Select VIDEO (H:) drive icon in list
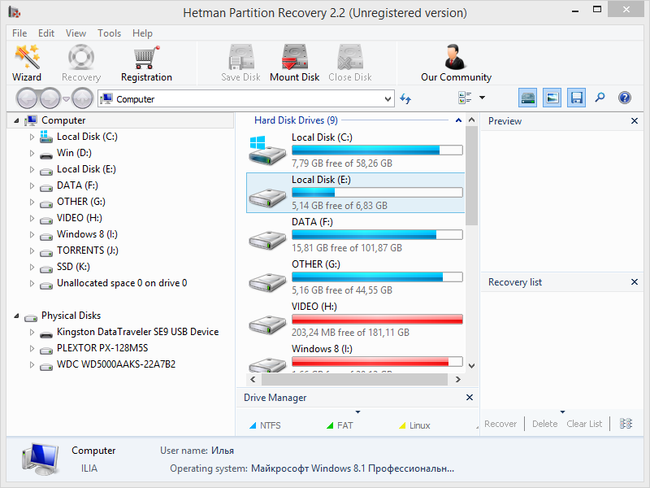 [267, 325]
